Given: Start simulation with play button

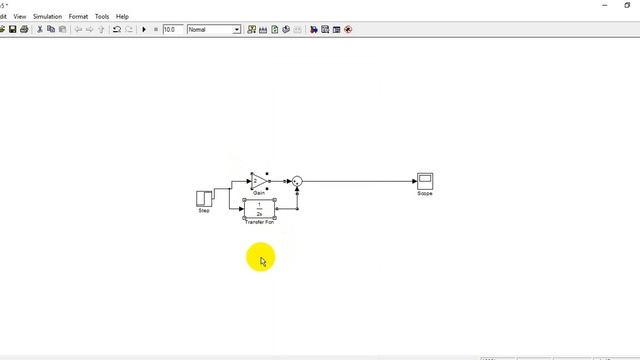Looking at the screenshot, I should [x=144, y=29].
